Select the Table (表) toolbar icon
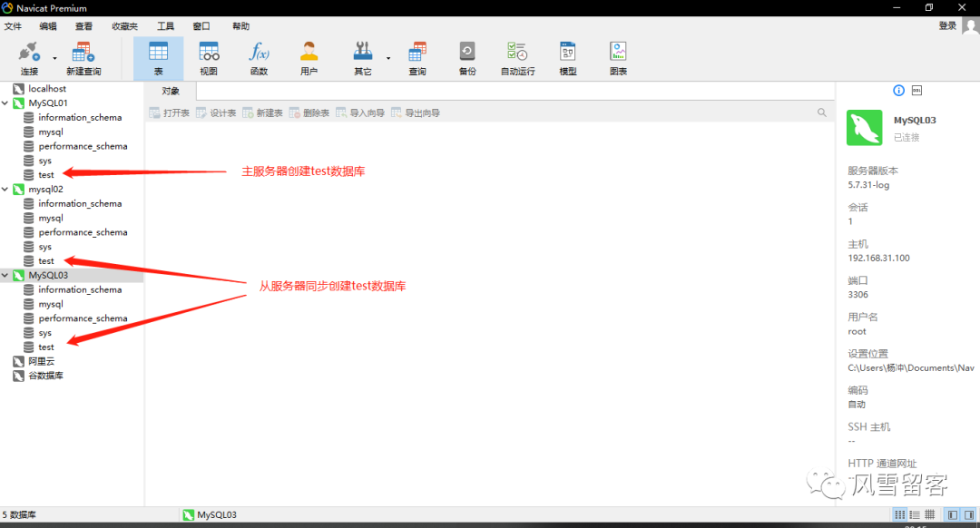The image size is (980, 528). click(x=158, y=59)
